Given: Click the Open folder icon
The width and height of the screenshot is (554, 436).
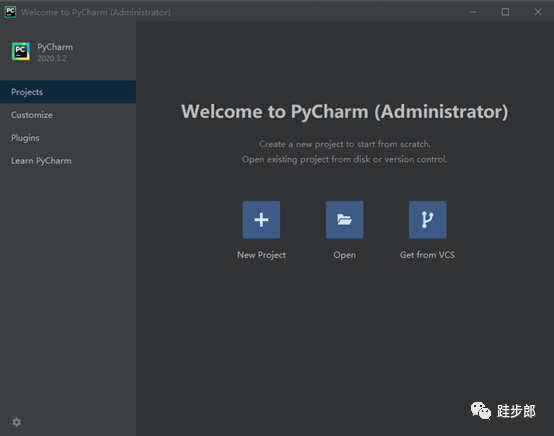Looking at the screenshot, I should point(344,219).
